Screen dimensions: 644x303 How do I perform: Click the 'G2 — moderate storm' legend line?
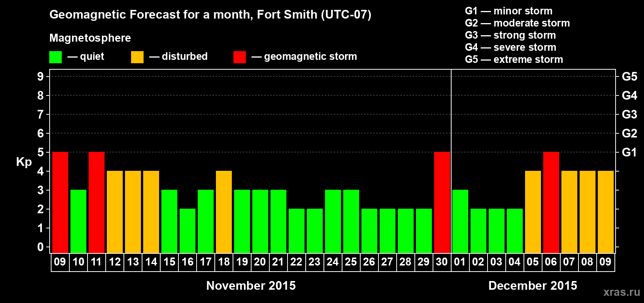tap(517, 23)
